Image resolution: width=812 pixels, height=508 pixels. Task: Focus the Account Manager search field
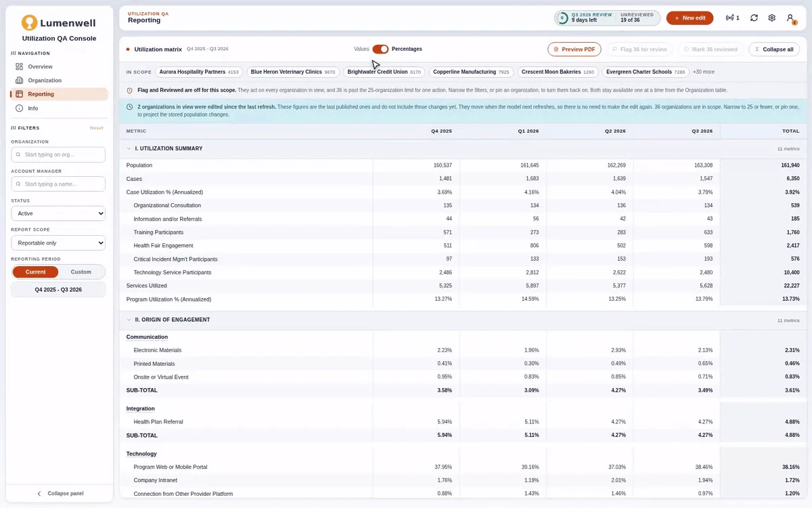pos(58,184)
